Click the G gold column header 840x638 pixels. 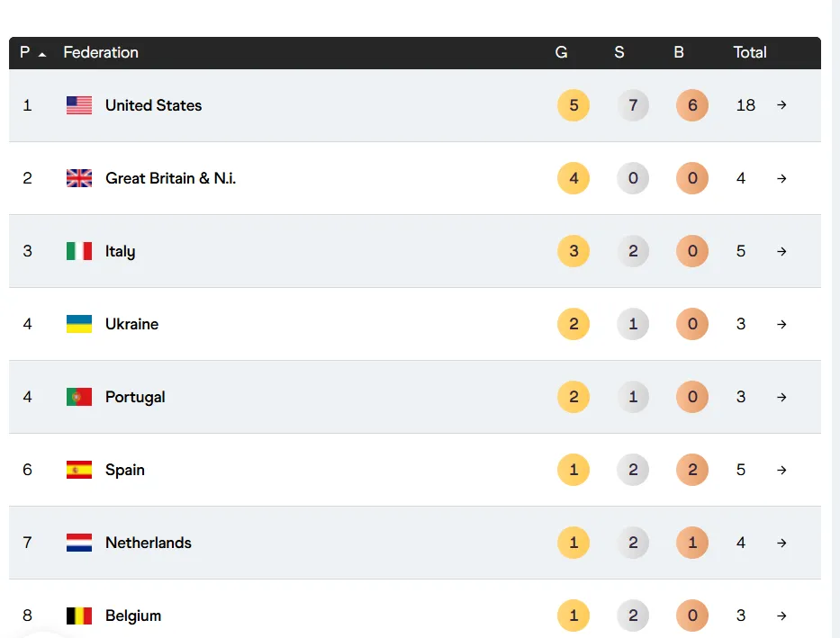(x=561, y=53)
